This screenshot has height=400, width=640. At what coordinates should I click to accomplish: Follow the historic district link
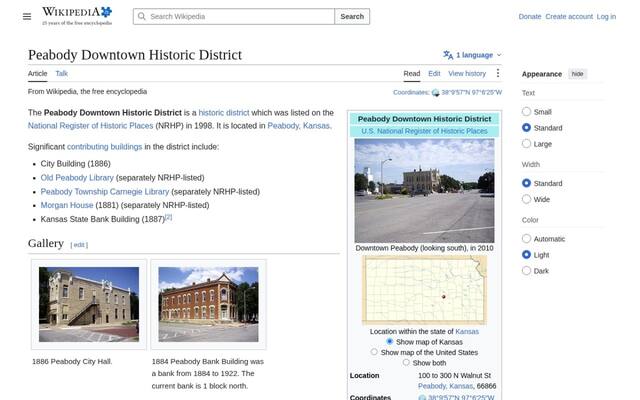224,113
